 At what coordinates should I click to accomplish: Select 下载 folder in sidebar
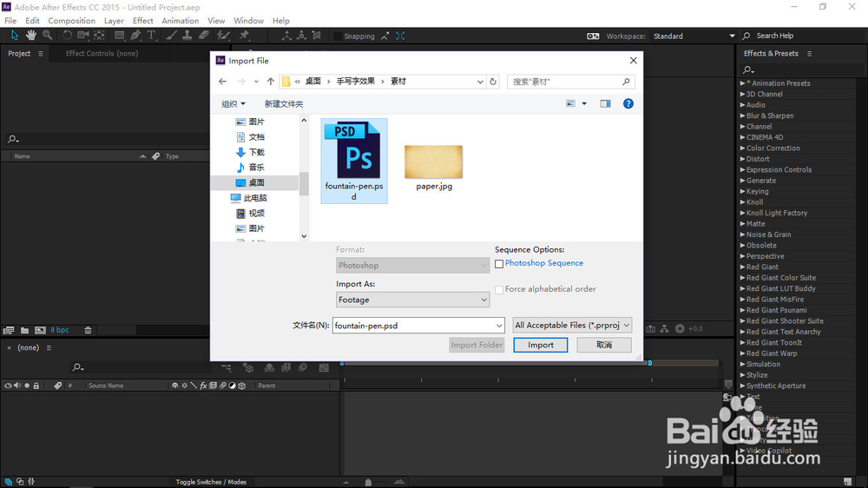[x=255, y=152]
